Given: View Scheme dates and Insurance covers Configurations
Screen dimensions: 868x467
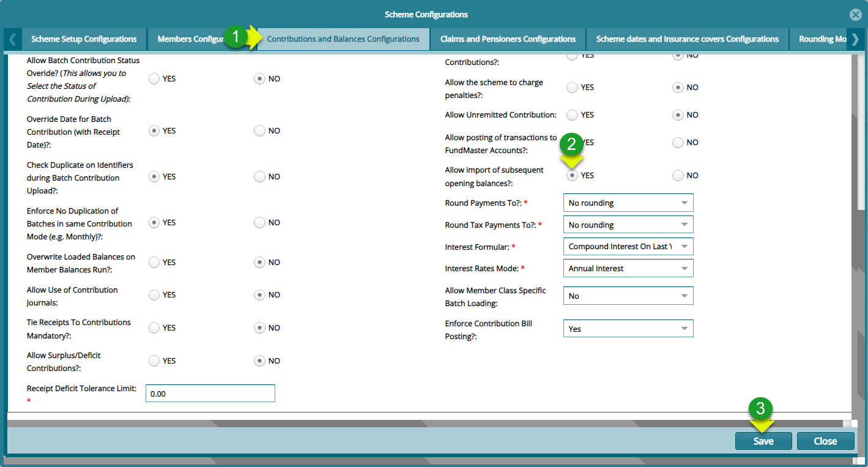Looking at the screenshot, I should coord(688,39).
